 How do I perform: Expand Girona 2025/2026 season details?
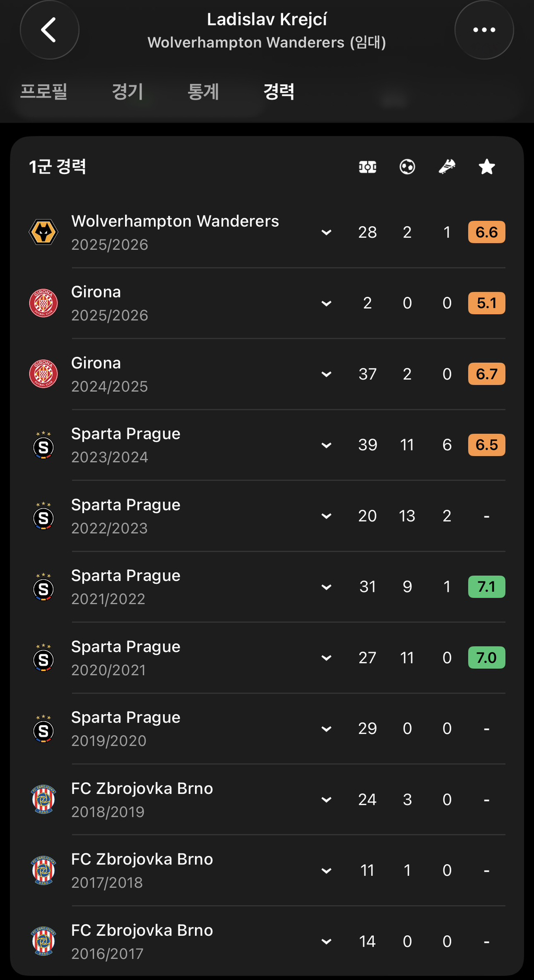click(x=326, y=303)
